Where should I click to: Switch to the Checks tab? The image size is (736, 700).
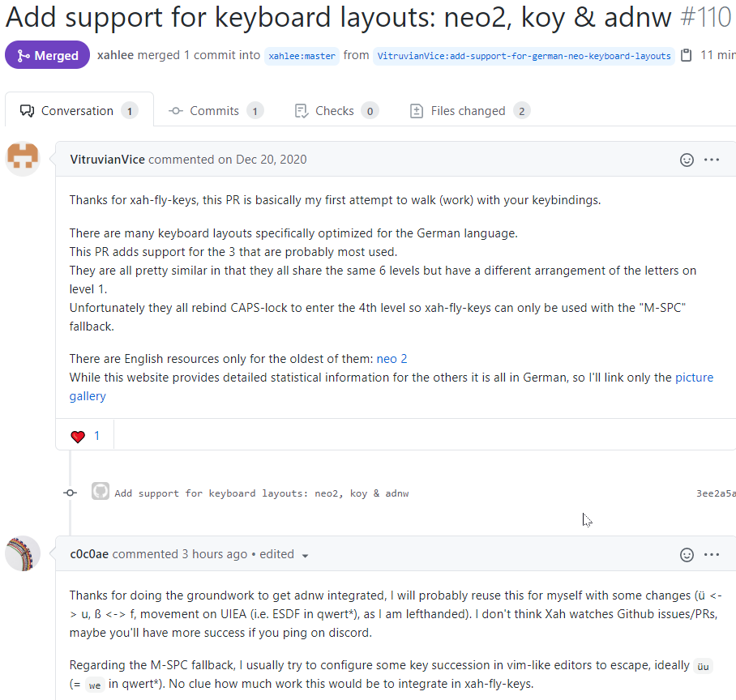point(336,111)
